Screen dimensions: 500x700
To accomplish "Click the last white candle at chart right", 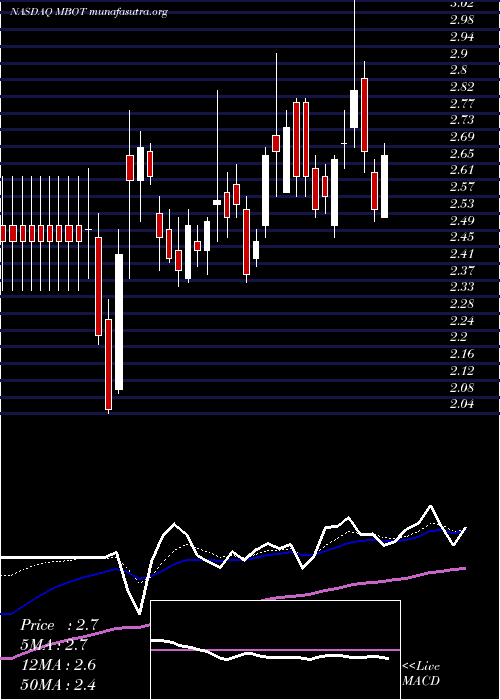I will point(384,186).
